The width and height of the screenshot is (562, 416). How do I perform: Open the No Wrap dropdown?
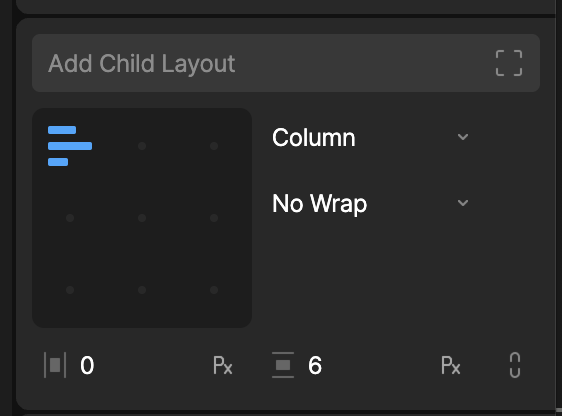point(371,203)
